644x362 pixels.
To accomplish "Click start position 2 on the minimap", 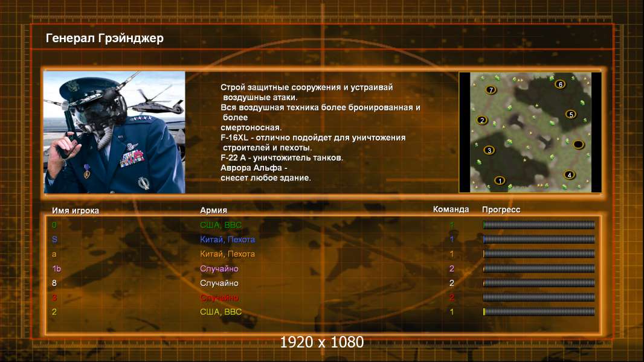I will coord(482,120).
